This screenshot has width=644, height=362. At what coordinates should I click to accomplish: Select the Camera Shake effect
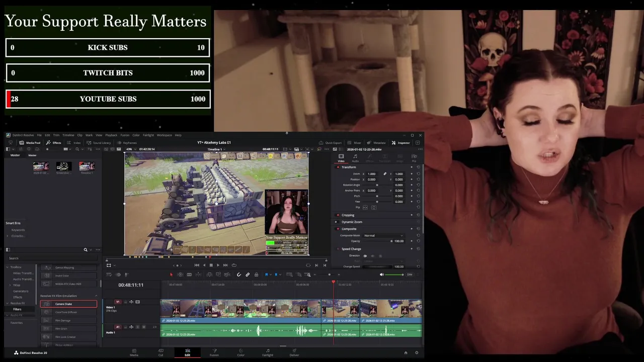click(x=68, y=304)
